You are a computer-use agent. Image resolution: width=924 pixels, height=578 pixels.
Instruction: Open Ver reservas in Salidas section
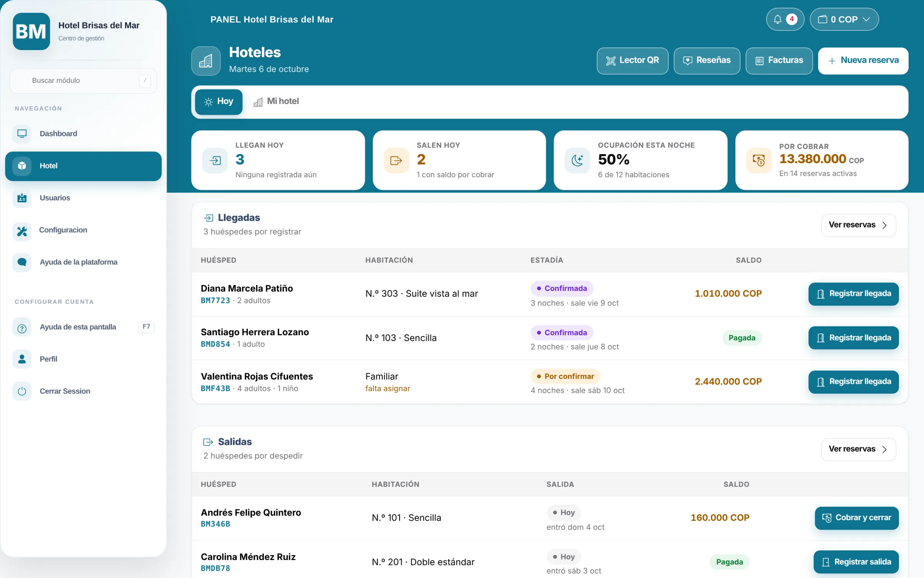(859, 449)
